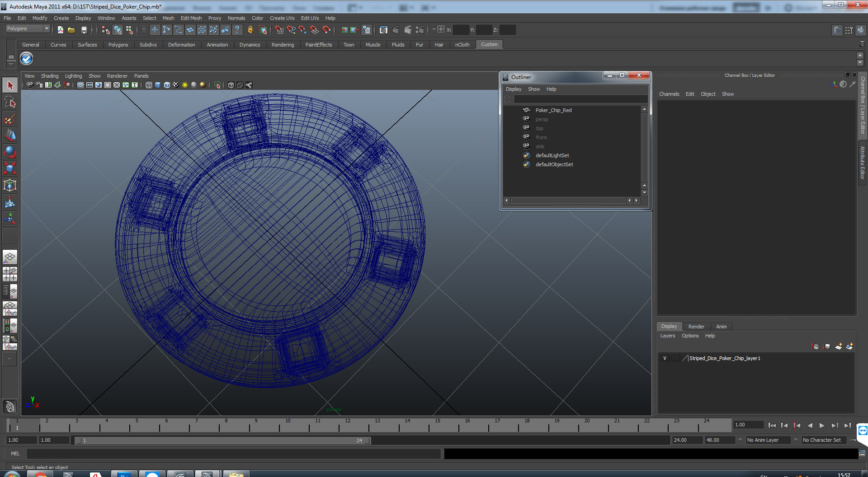Click Create new empty layer icon
Screen dimensions: 868x477
coord(839,346)
